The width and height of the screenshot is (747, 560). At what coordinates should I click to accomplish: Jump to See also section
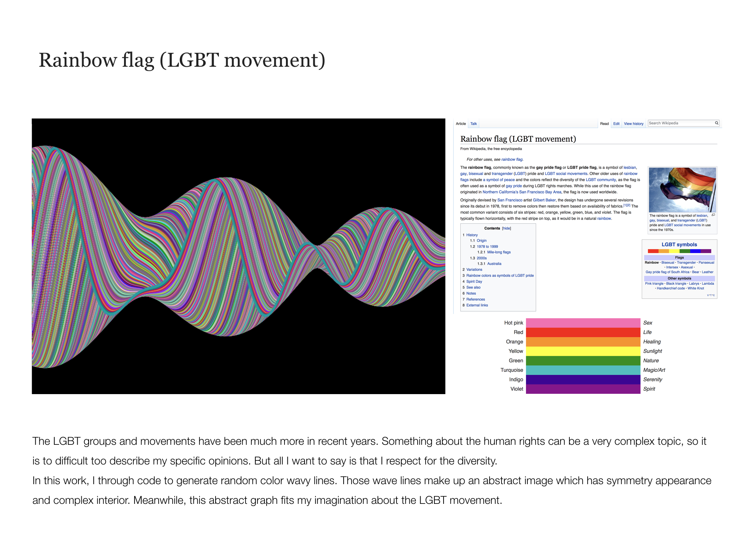click(473, 287)
